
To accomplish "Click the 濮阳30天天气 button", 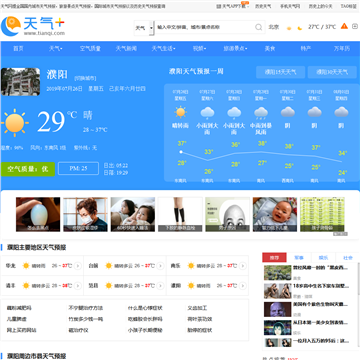I will click(332, 72).
